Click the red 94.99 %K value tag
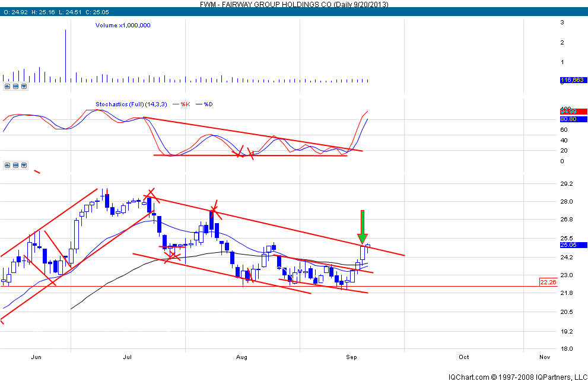Screen dimensions: 588x381 point(572,112)
